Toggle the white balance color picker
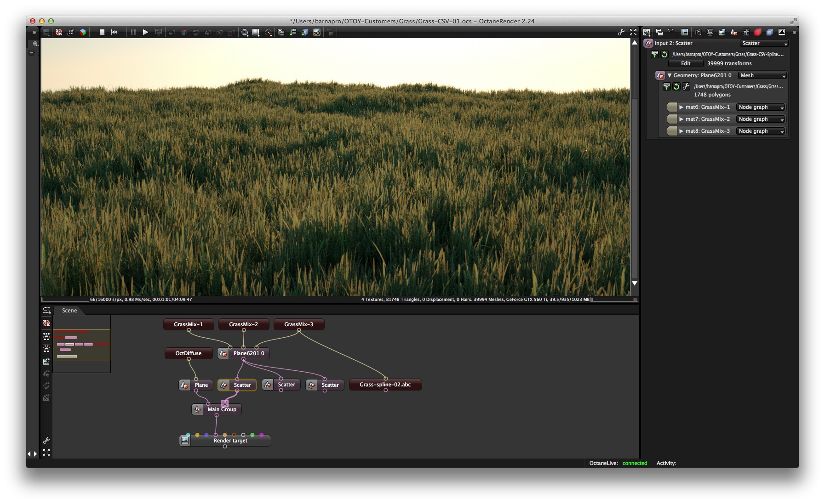The width and height of the screenshot is (825, 504). [x=183, y=33]
